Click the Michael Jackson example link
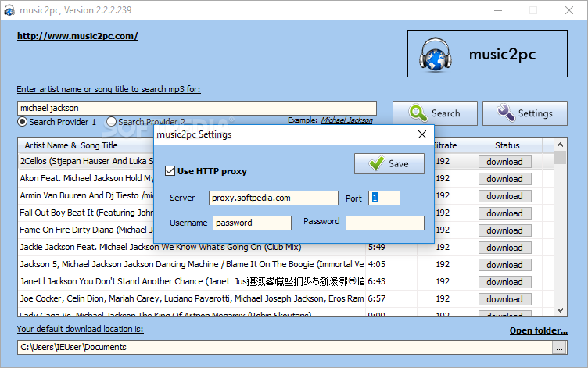The height and width of the screenshot is (368, 588). pos(347,120)
